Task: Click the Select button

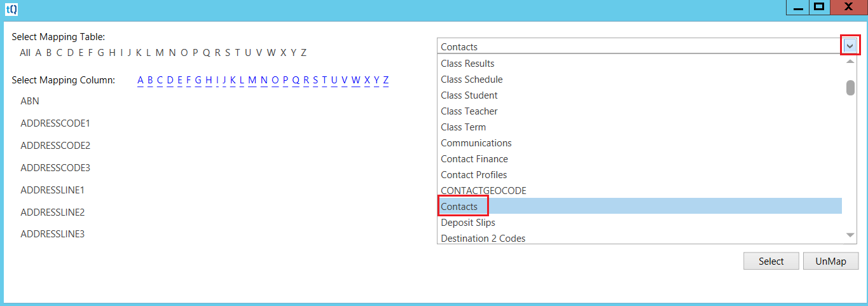Action: point(771,261)
